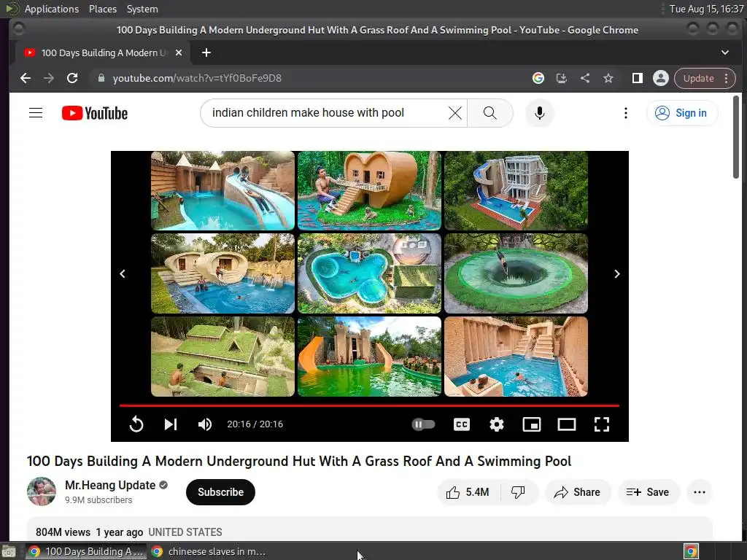This screenshot has height=560, width=747.
Task: Click the install app icon
Action: [x=561, y=78]
